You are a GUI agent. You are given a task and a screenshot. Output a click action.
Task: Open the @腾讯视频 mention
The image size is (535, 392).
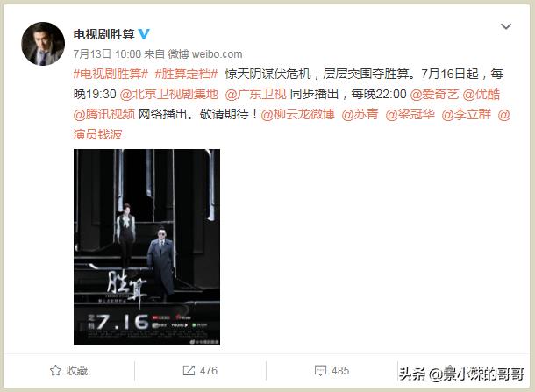pyautogui.click(x=104, y=114)
